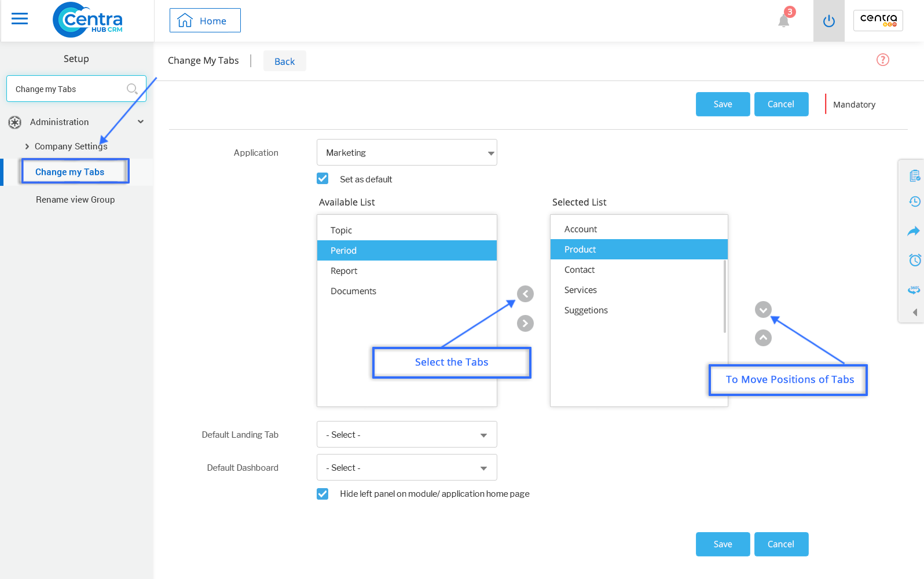Select Services in Selected List
This screenshot has height=579, width=924.
pos(639,289)
